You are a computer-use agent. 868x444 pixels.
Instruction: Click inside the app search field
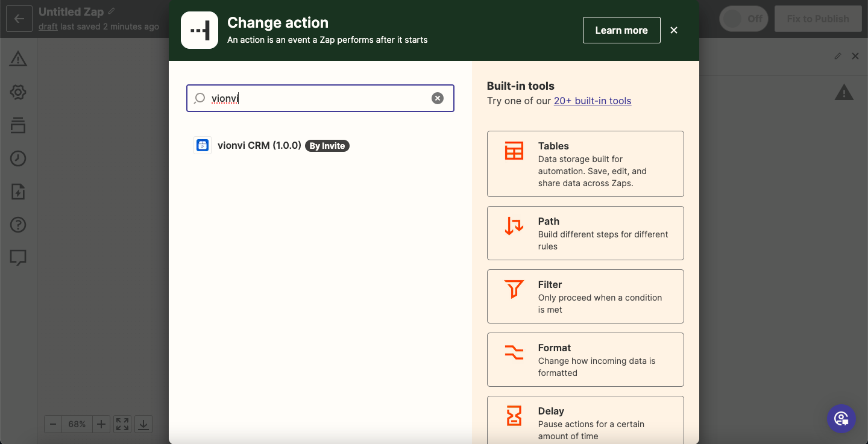pyautogui.click(x=320, y=98)
